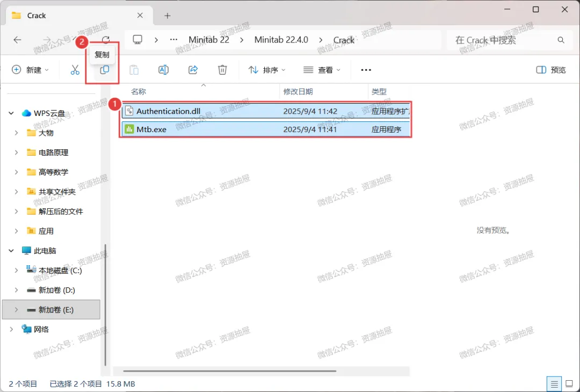Expand the 电路原理 folder chevron
This screenshot has height=392, width=580.
click(x=16, y=153)
